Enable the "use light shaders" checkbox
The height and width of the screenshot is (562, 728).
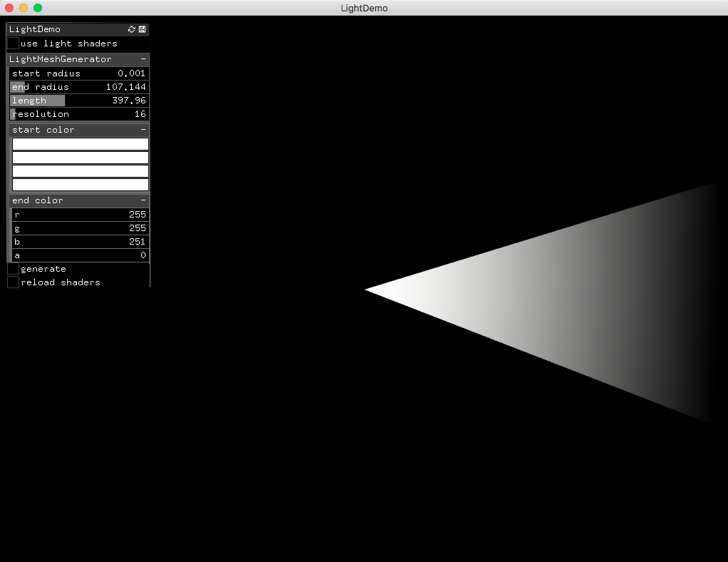pyautogui.click(x=12, y=43)
